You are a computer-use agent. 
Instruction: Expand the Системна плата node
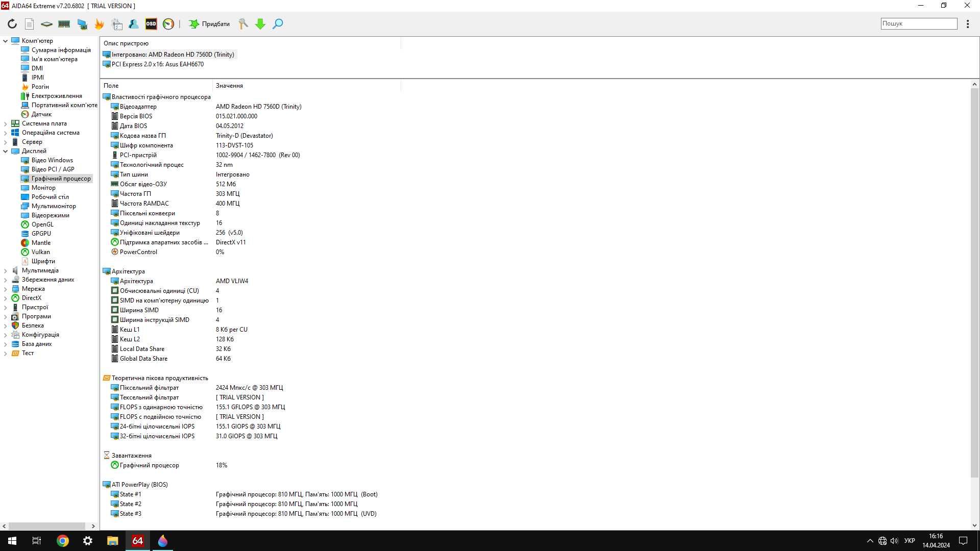(x=6, y=123)
